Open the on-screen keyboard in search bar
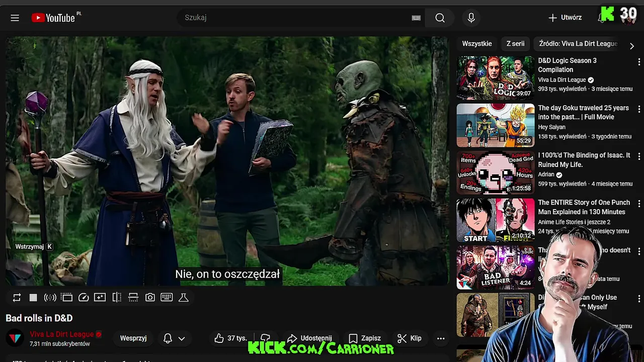 click(416, 18)
